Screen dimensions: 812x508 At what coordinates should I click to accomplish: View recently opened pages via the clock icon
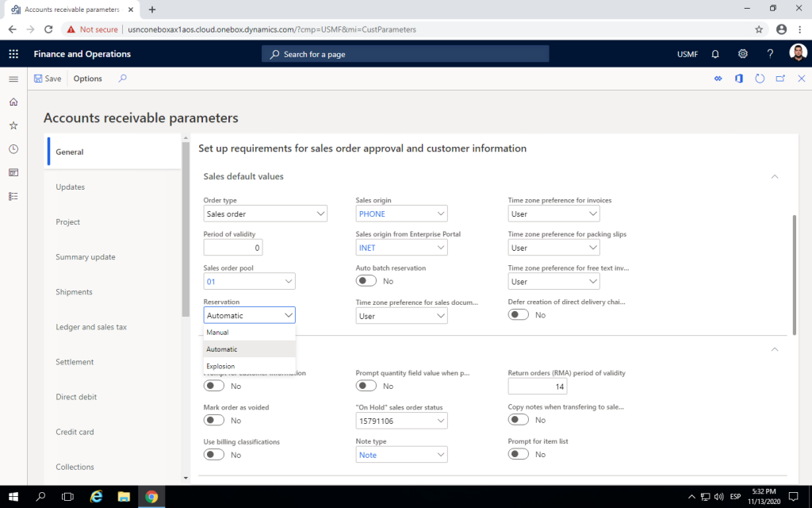pyautogui.click(x=13, y=148)
